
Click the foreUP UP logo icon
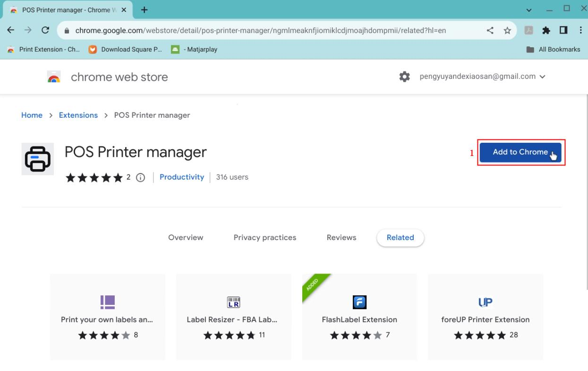coord(486,302)
